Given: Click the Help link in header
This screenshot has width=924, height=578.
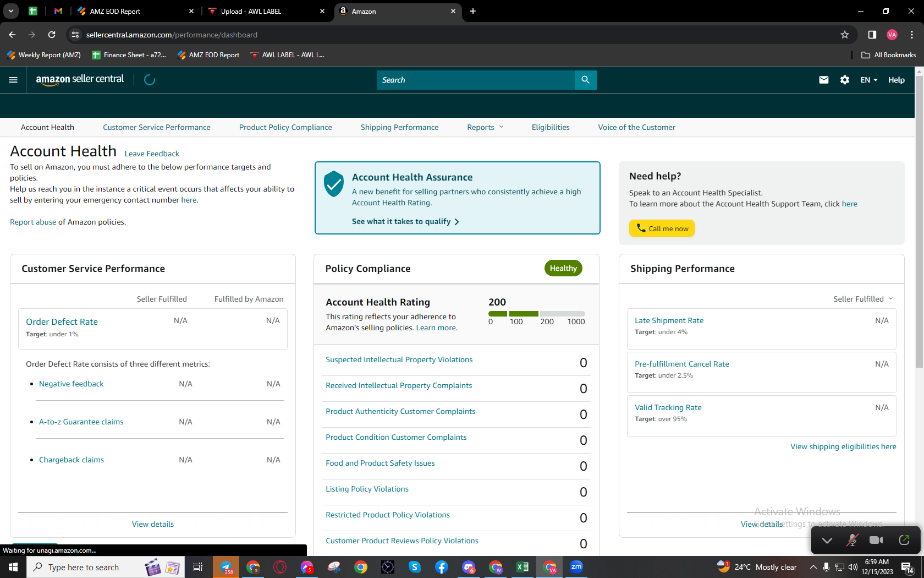Looking at the screenshot, I should tap(897, 80).
